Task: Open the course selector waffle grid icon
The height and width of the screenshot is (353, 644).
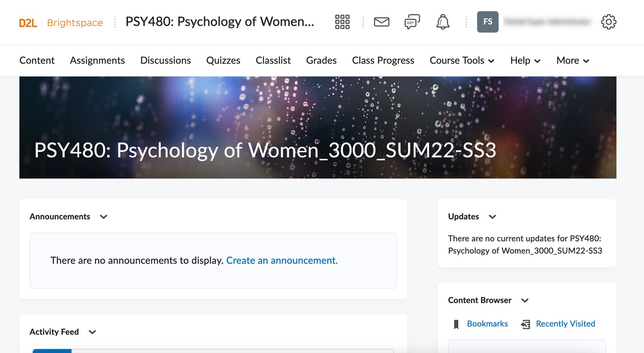Action: click(x=342, y=22)
